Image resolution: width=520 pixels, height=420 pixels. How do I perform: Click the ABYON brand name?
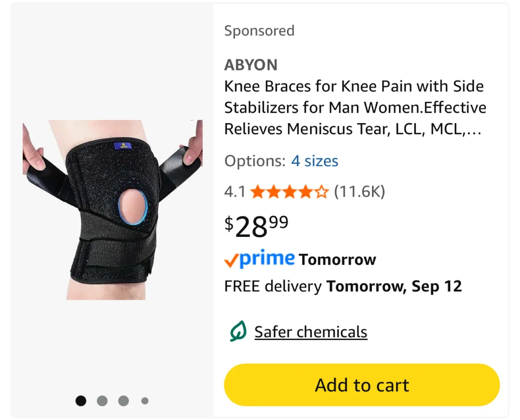point(251,65)
